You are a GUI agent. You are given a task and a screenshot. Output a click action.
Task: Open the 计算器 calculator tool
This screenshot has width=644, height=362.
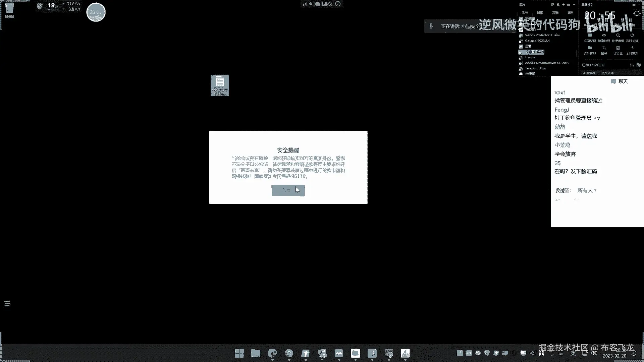pyautogui.click(x=618, y=48)
